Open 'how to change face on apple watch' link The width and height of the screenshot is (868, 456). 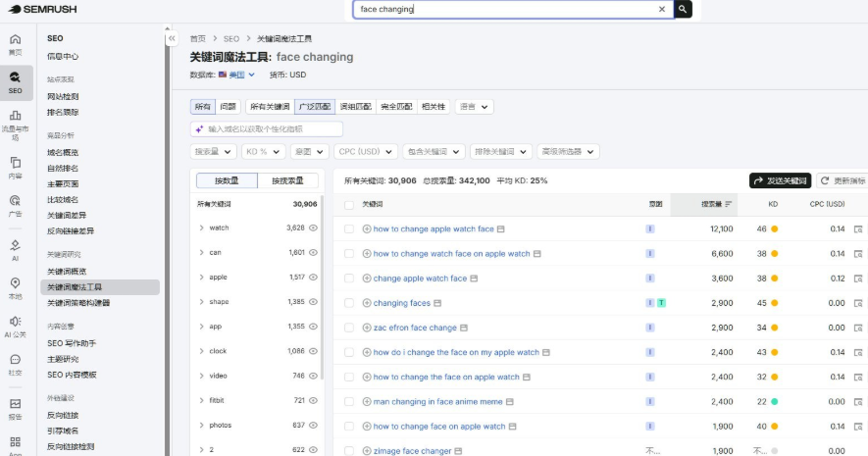click(439, 427)
